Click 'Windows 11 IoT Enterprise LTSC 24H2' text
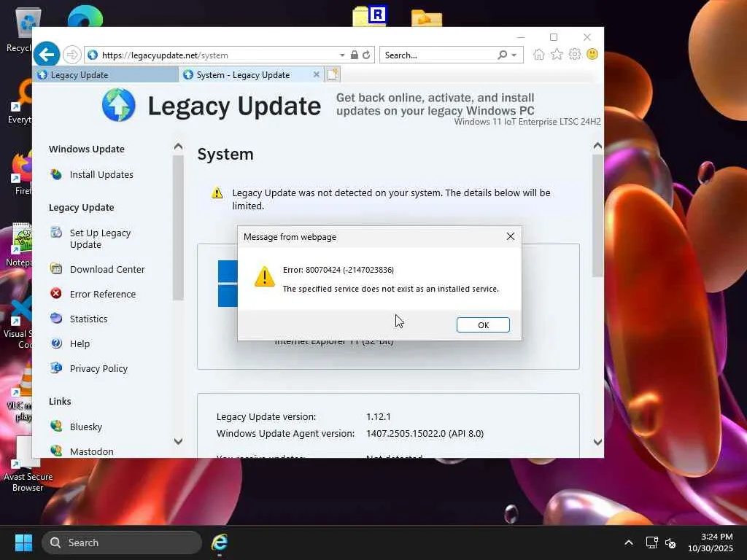 pos(527,122)
